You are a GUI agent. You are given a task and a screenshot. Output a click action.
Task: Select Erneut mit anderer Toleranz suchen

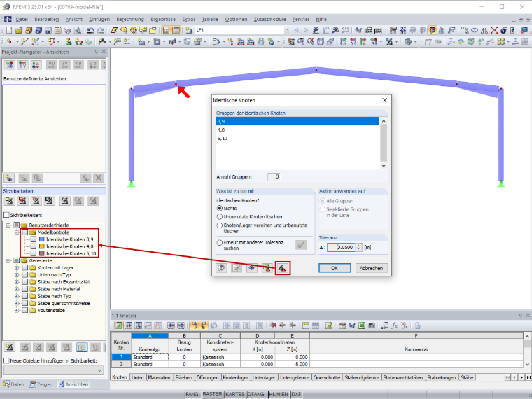pos(220,243)
